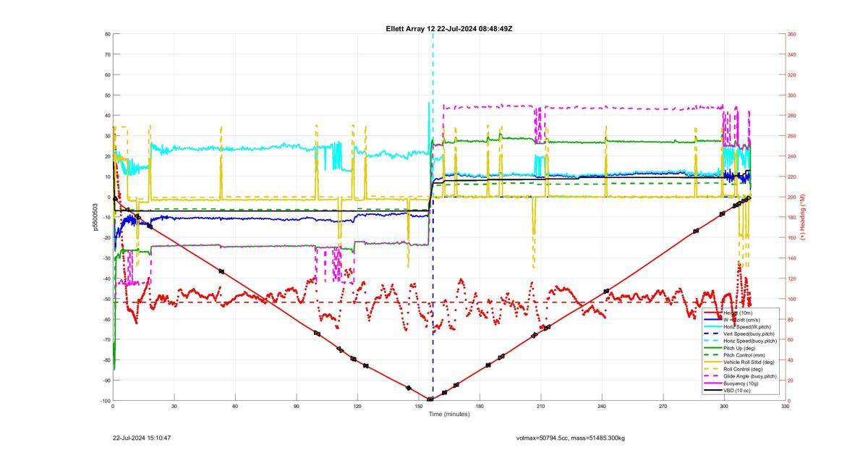
Task: Click the red '260' tick on the Heading axis
Action: click(x=792, y=136)
